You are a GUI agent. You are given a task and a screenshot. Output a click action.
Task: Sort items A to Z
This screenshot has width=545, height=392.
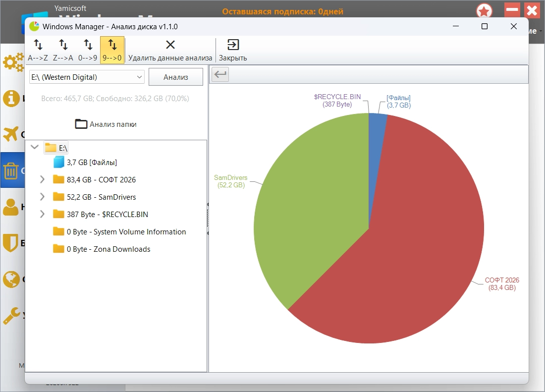(x=38, y=51)
